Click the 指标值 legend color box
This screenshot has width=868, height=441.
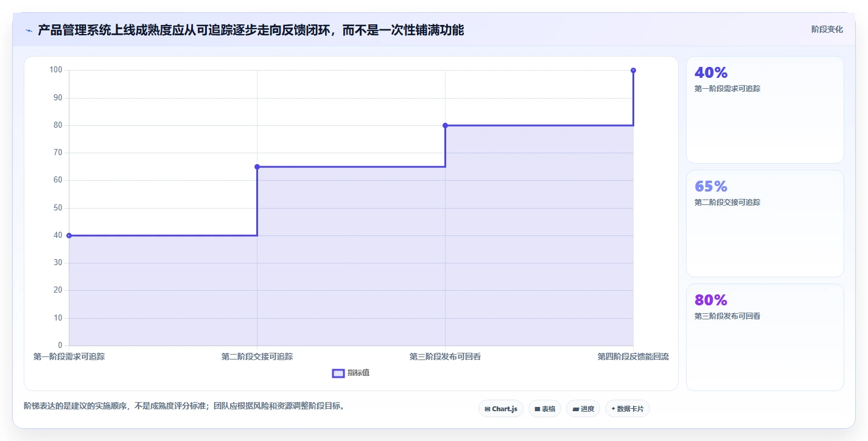pos(338,373)
